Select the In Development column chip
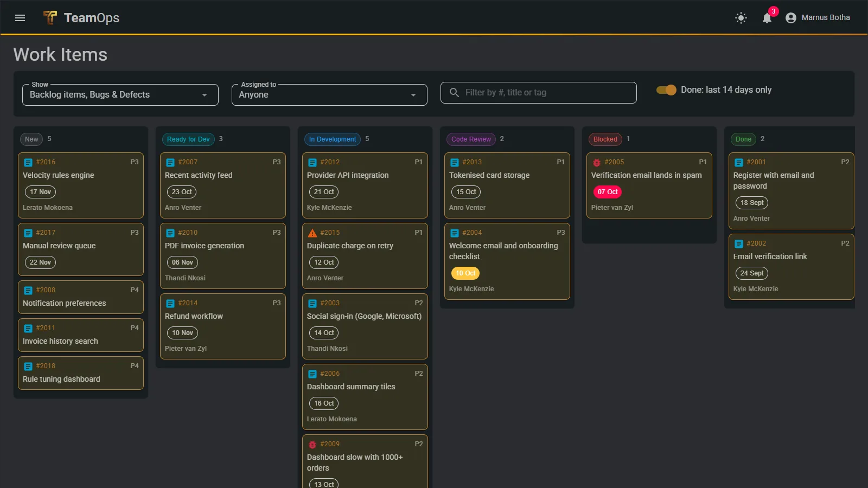 point(333,139)
